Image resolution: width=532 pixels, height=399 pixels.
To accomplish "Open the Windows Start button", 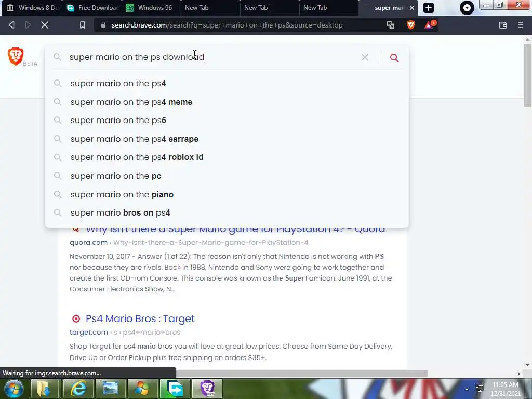I will pyautogui.click(x=14, y=389).
